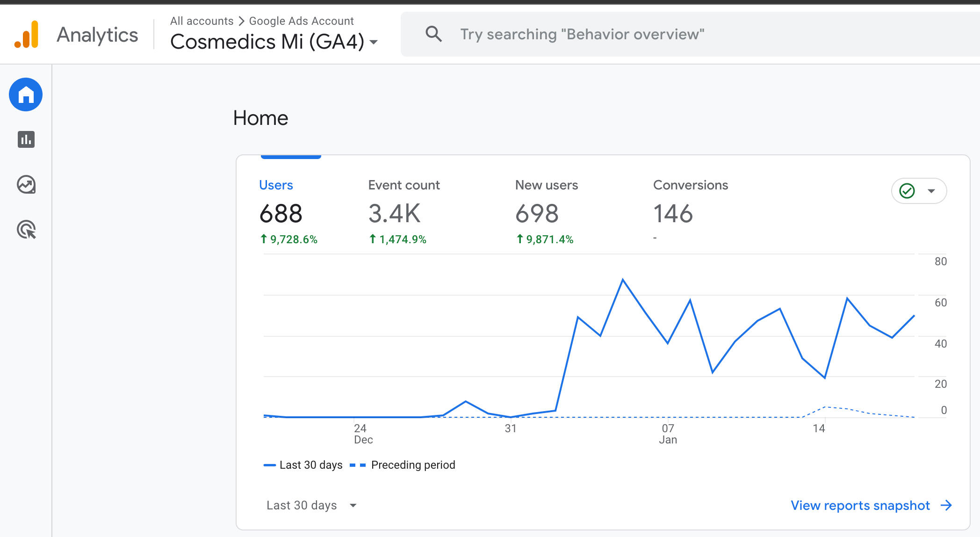980x537 pixels.
Task: Open the Explore icon in sidebar
Action: tap(26, 185)
